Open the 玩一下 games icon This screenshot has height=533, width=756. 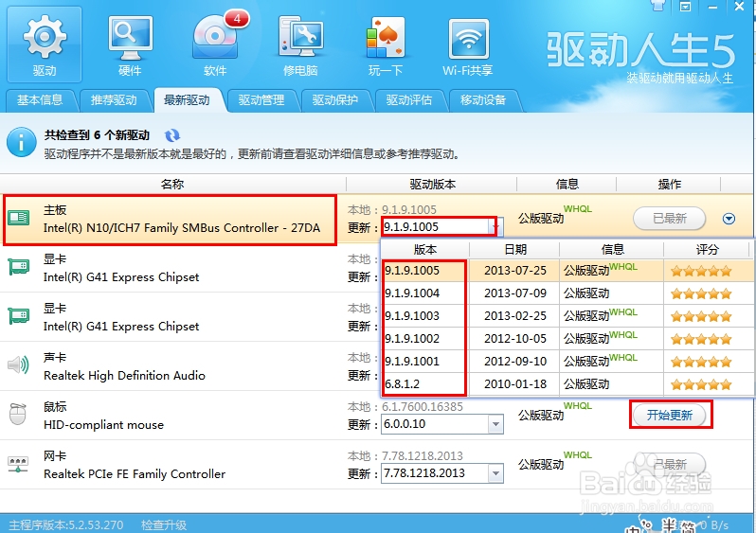(386, 44)
